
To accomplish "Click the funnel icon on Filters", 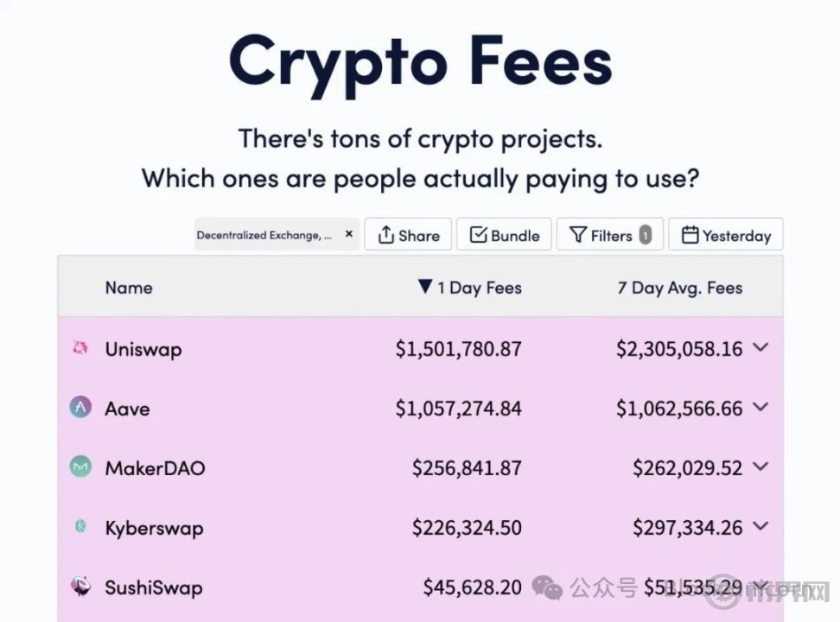I will point(577,235).
